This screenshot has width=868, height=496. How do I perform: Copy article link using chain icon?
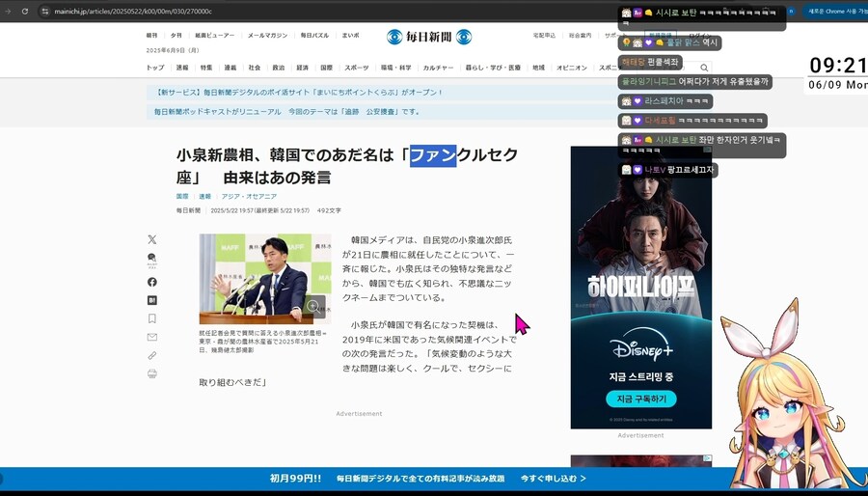click(x=152, y=355)
